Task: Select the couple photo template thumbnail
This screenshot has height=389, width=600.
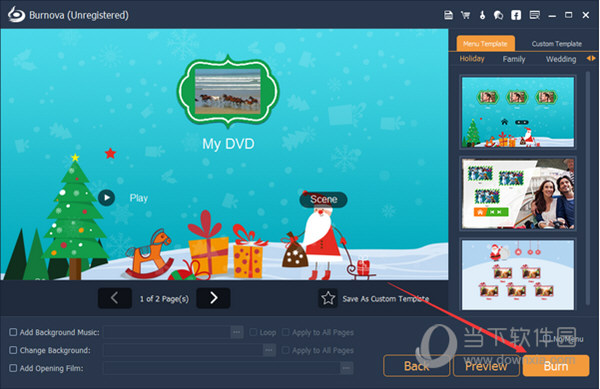Action: click(518, 194)
